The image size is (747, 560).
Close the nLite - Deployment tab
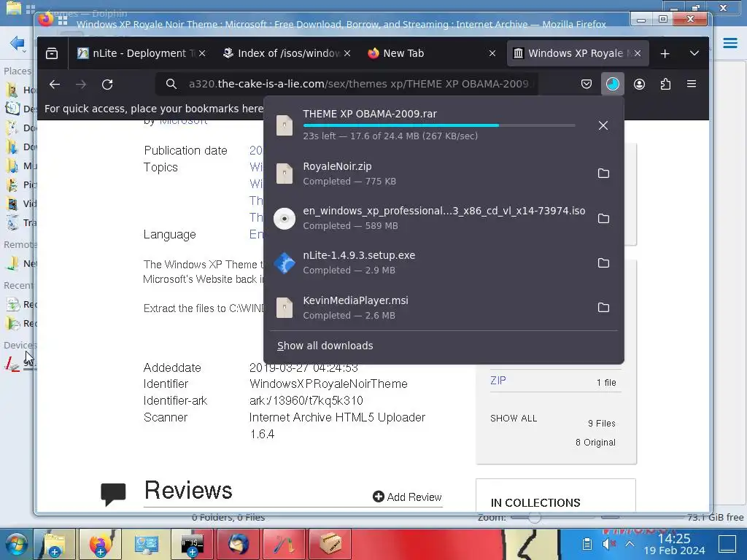(x=202, y=53)
